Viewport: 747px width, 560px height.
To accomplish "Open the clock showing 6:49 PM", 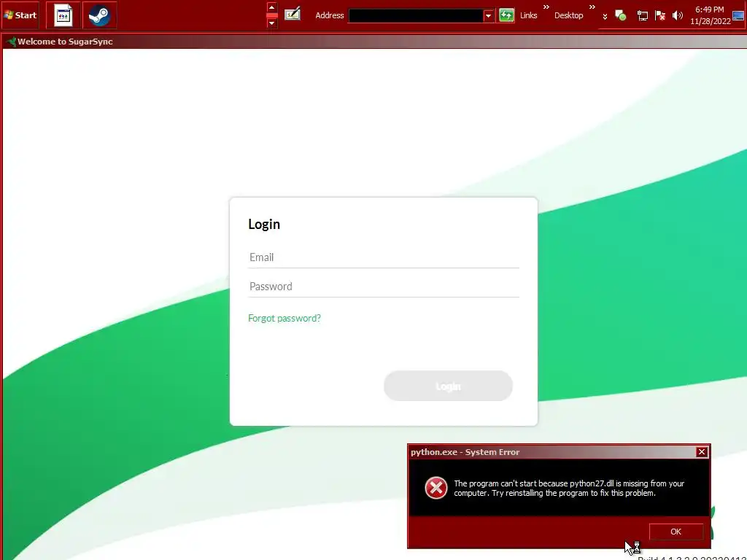I will click(x=710, y=15).
